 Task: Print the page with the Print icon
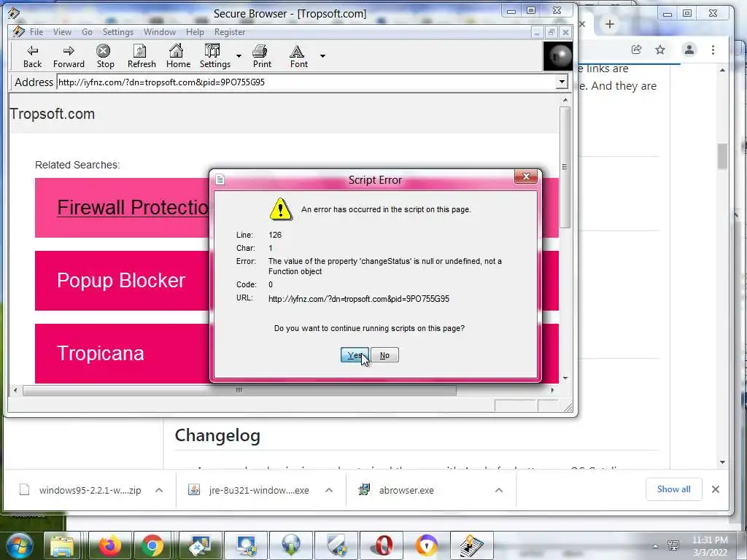(x=262, y=56)
